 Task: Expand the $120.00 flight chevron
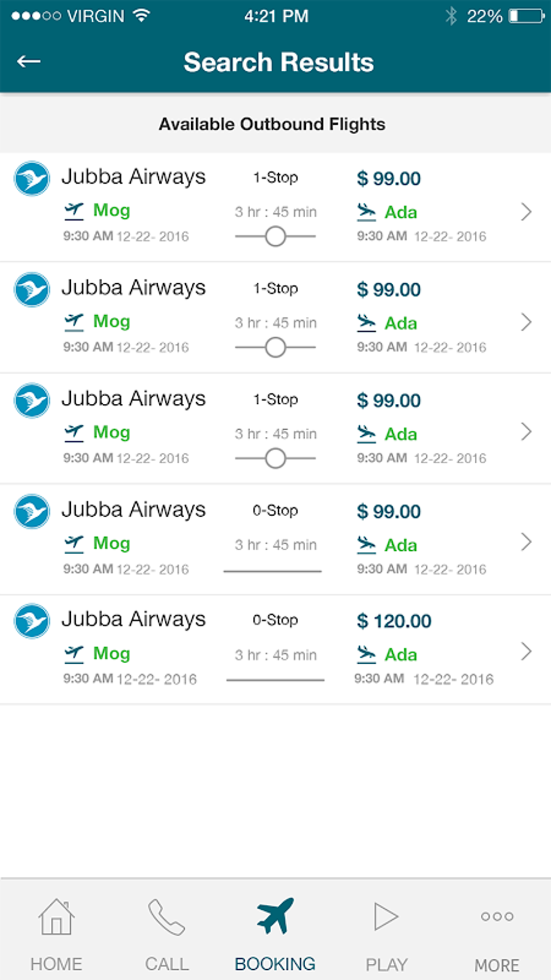[526, 652]
